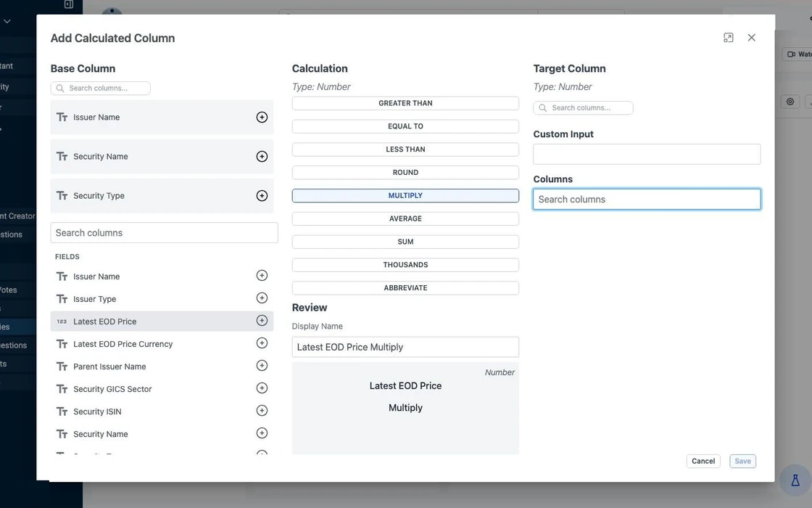Click into the Custom Input field

coord(647,154)
